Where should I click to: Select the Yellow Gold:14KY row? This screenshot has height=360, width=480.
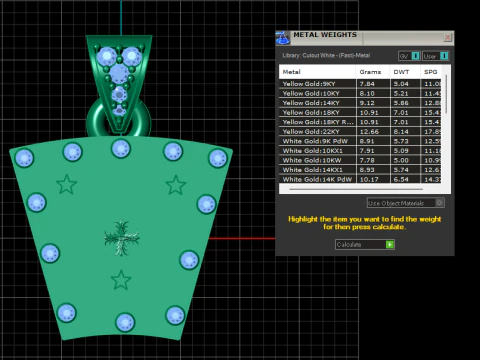[x=360, y=103]
